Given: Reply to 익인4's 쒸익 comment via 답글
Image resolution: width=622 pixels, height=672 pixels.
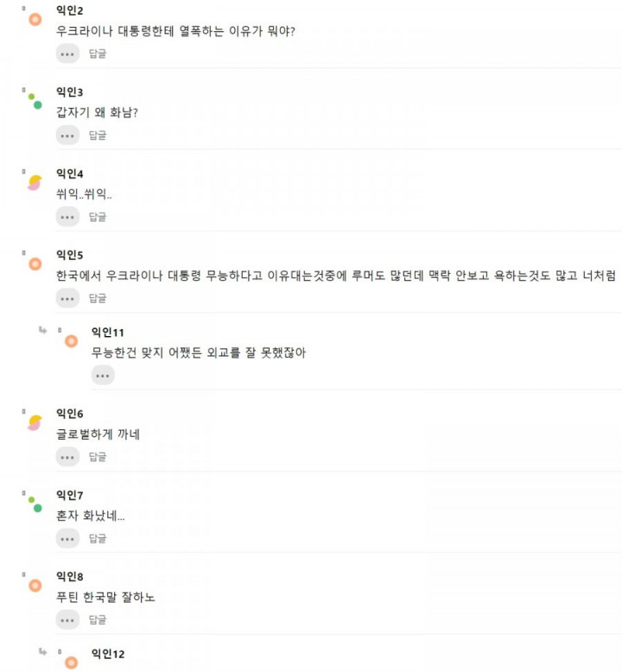Looking at the screenshot, I should [x=98, y=217].
